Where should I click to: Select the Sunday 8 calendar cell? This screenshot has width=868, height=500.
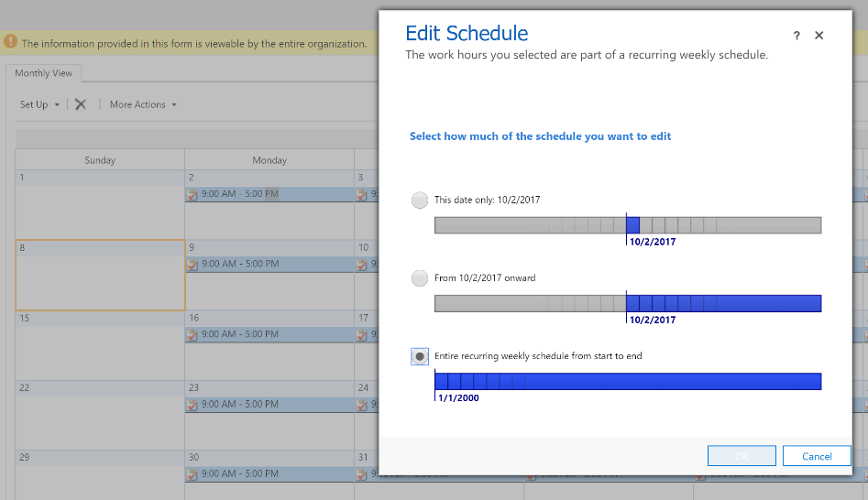coord(100,275)
